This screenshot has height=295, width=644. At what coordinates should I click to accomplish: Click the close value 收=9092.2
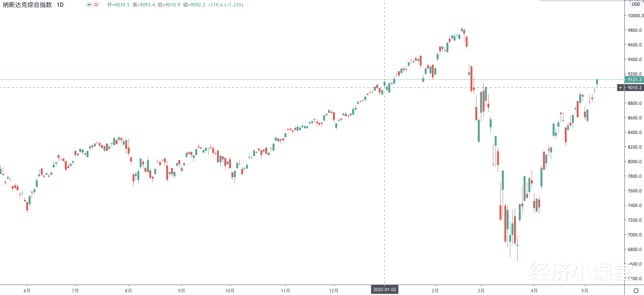pos(194,5)
